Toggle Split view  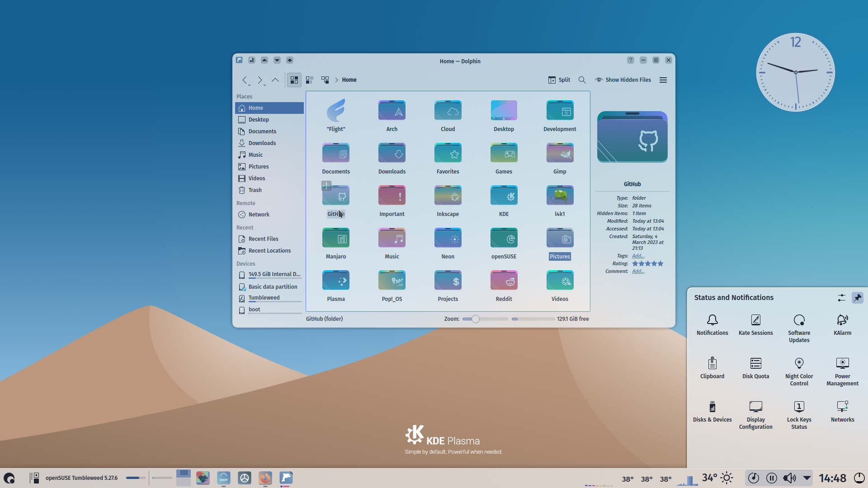[x=559, y=80]
